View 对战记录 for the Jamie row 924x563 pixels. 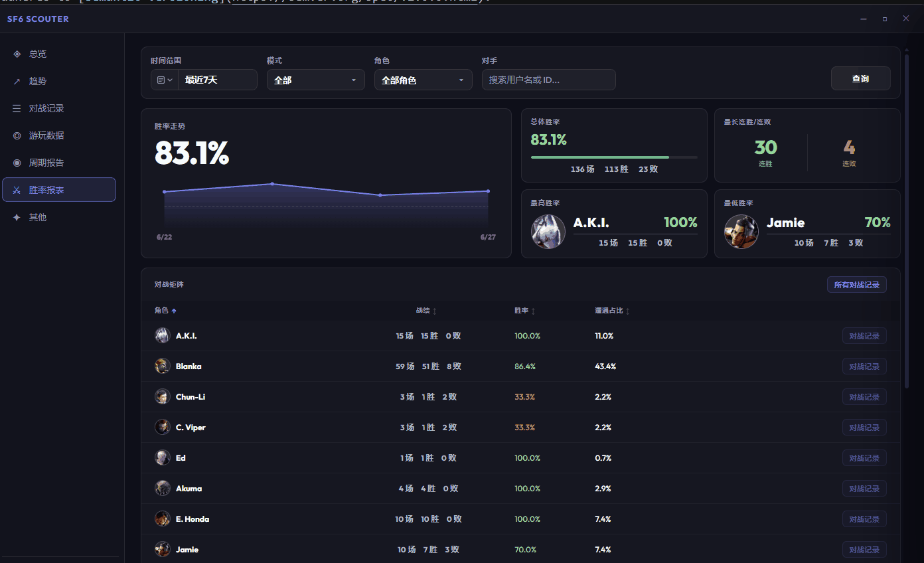point(864,550)
